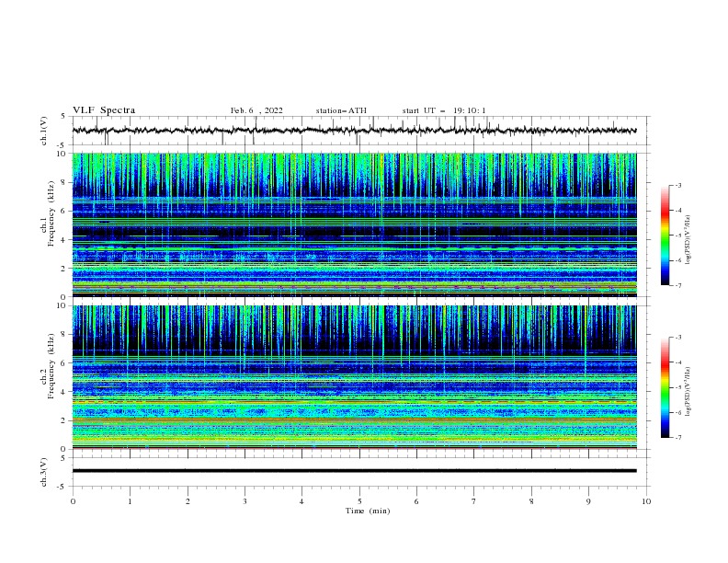Click the "VLF Spectra" title text
The image size is (728, 563).
[104, 110]
